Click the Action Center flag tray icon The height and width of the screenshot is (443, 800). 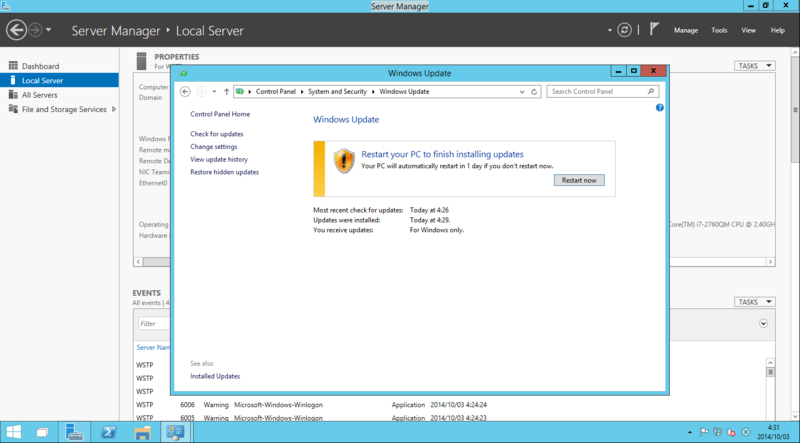point(704,432)
